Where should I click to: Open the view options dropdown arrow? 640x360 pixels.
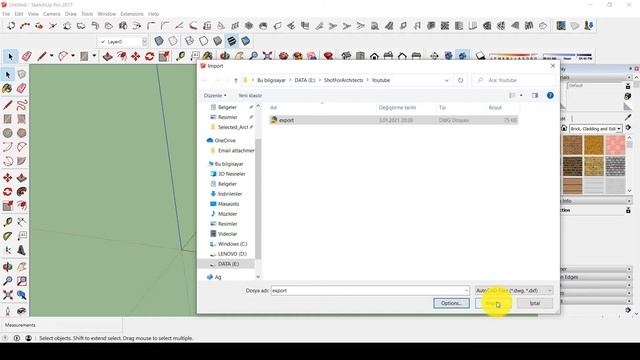pos(521,95)
